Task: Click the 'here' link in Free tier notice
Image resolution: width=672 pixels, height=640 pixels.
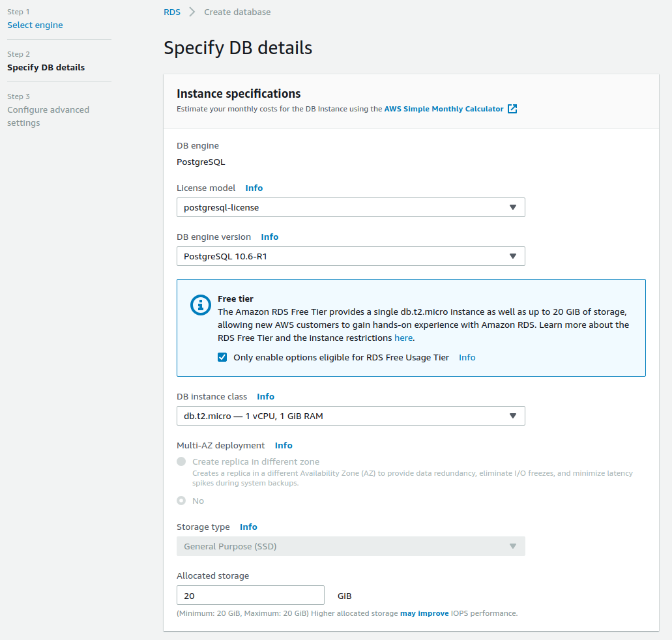Action: [x=403, y=338]
